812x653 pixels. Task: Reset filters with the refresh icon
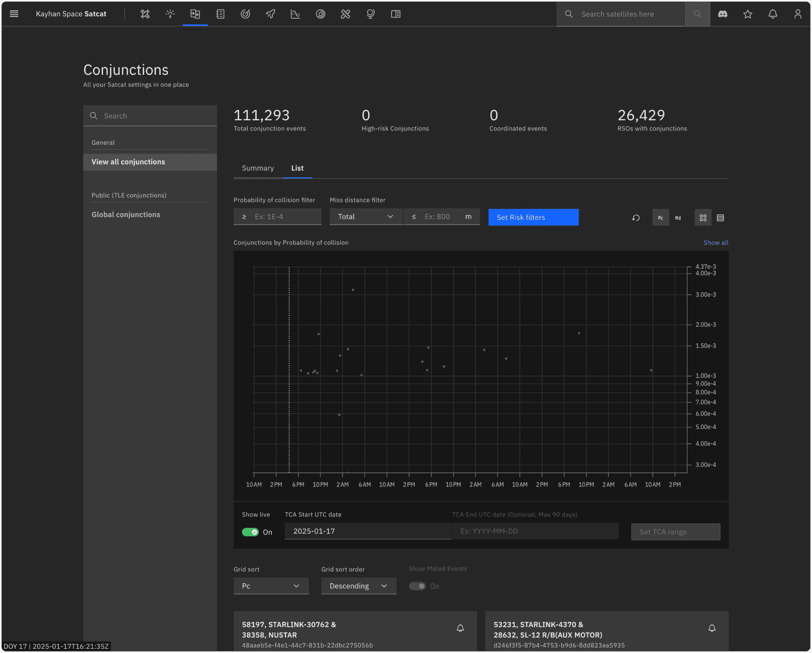pos(635,218)
